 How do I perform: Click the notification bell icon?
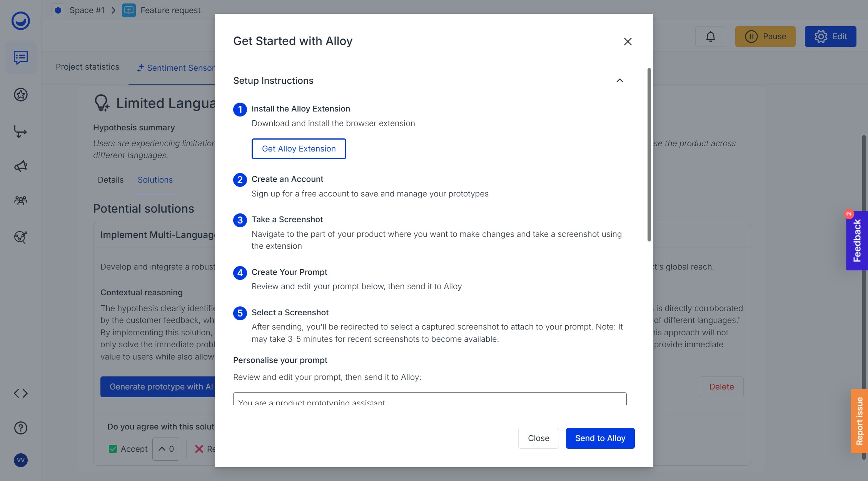(710, 37)
